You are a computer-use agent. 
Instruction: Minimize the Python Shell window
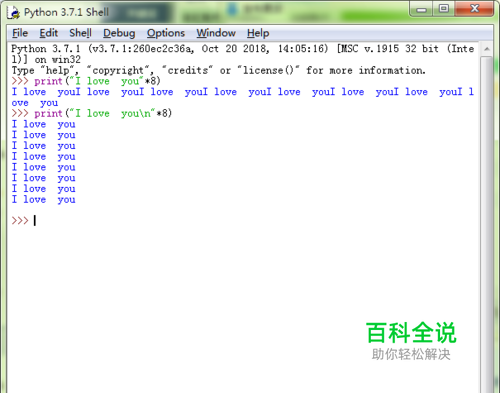click(421, 9)
